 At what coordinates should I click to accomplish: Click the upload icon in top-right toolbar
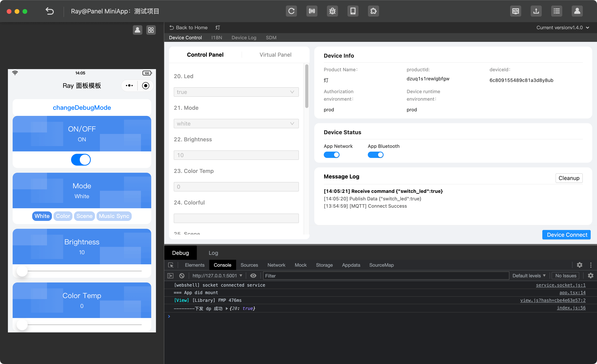tap(536, 11)
